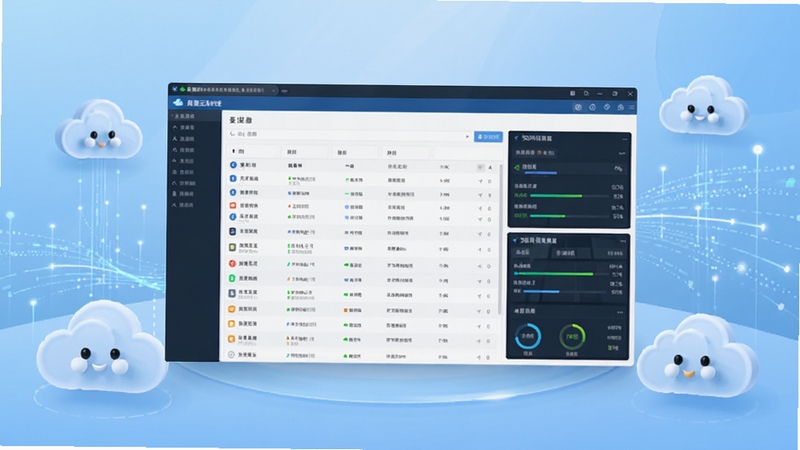Click the red circle app icon in the table
Image resolution: width=800 pixels, height=450 pixels.
(232, 264)
